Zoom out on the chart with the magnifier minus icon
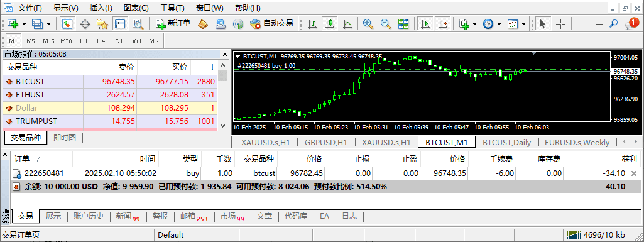 tap(386, 24)
